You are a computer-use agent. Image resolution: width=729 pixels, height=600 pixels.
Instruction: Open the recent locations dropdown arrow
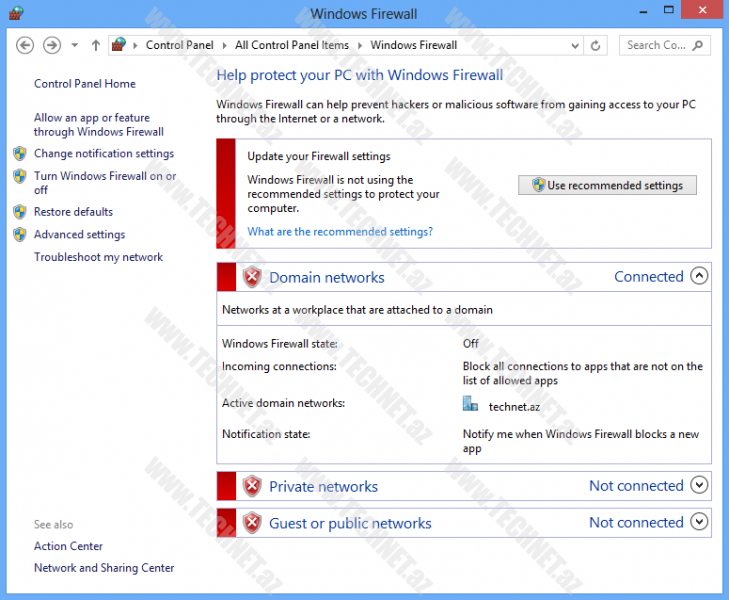pyautogui.click(x=74, y=46)
